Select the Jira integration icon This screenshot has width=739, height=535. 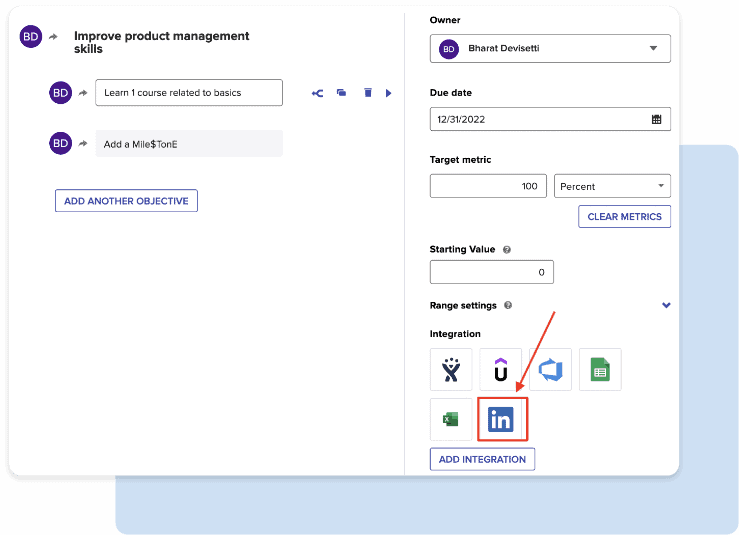tap(451, 370)
